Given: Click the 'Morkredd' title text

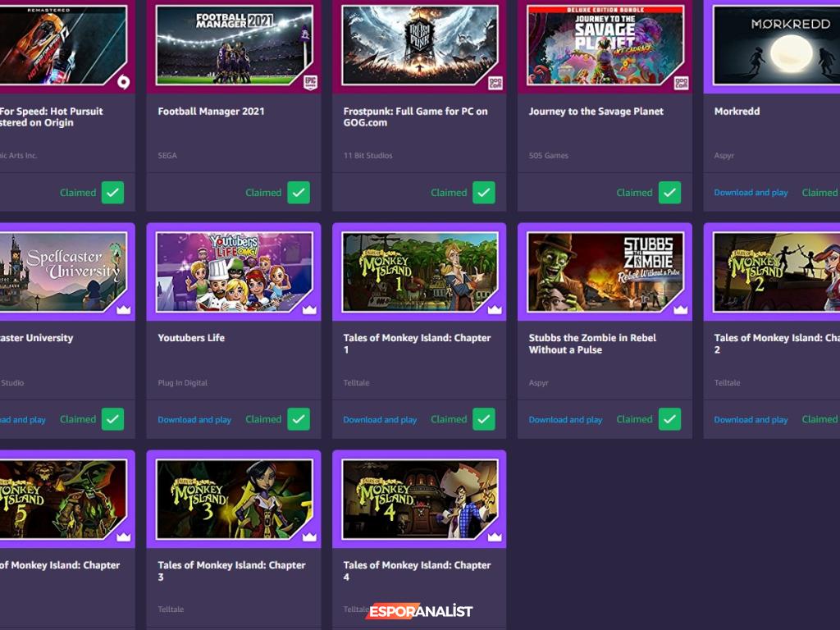Looking at the screenshot, I should [737, 112].
